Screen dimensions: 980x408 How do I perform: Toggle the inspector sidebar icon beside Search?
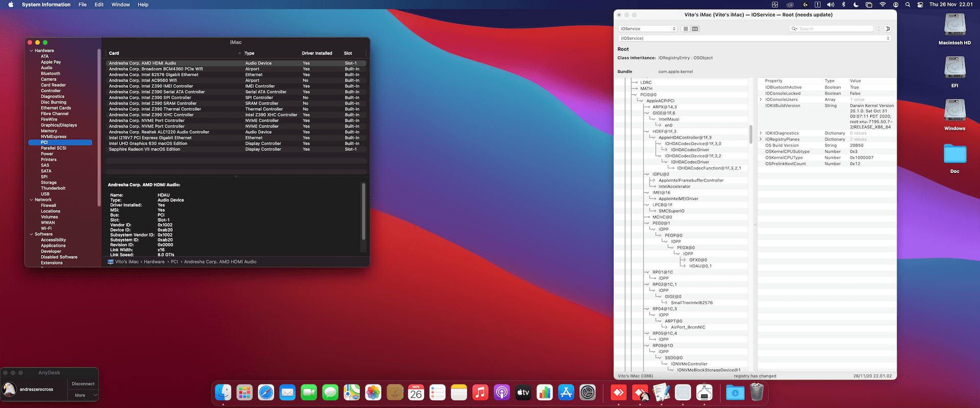(x=888, y=29)
